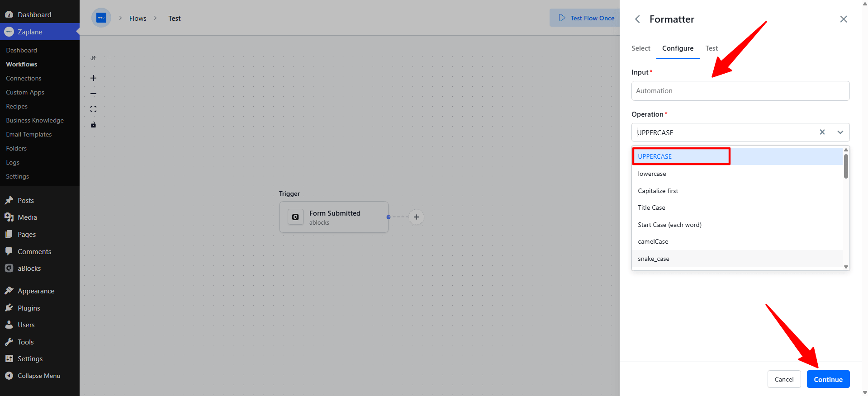Click the dropdown list scrollbar thumb
The image size is (868, 396).
(x=846, y=166)
